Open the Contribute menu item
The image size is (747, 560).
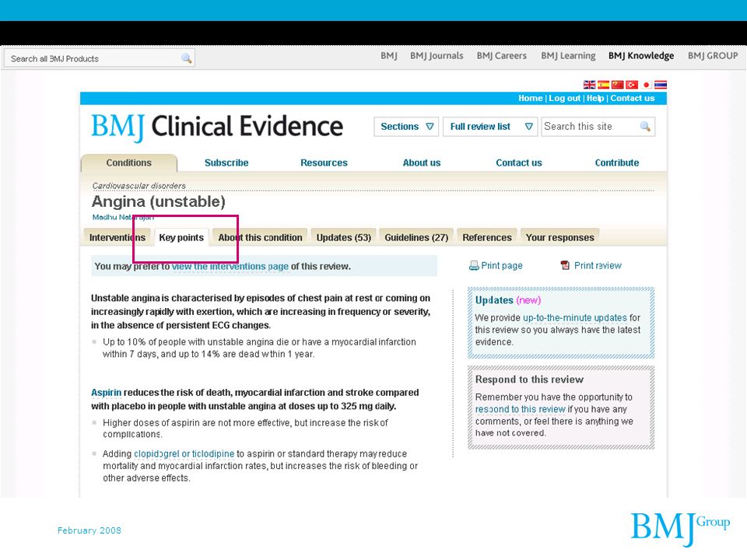[x=617, y=163]
